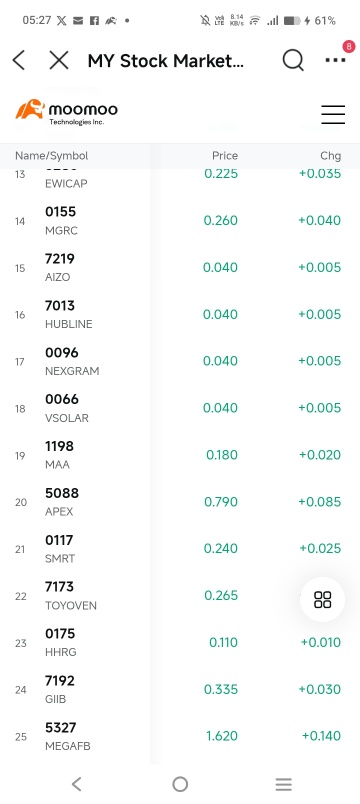Open the moomoo hamburger menu
The width and height of the screenshot is (360, 804).
(333, 114)
